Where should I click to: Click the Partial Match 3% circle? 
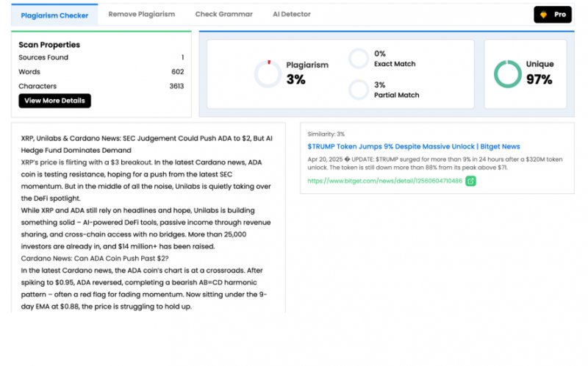click(359, 90)
